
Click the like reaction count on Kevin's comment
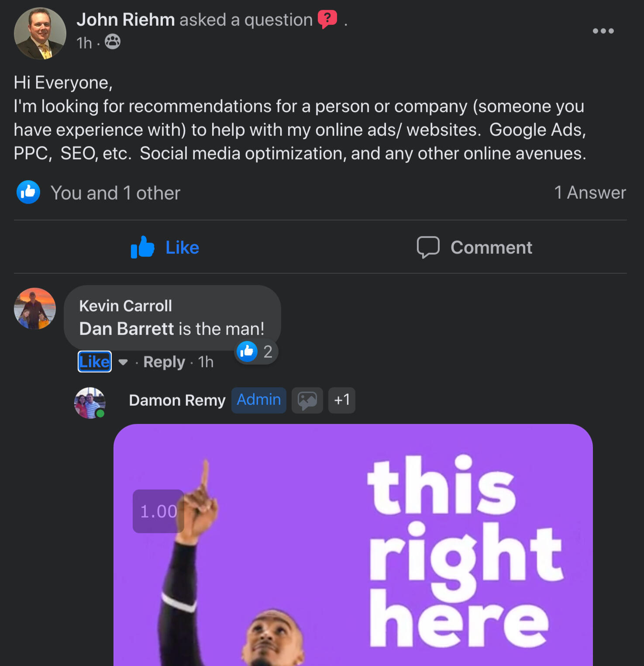(x=256, y=352)
